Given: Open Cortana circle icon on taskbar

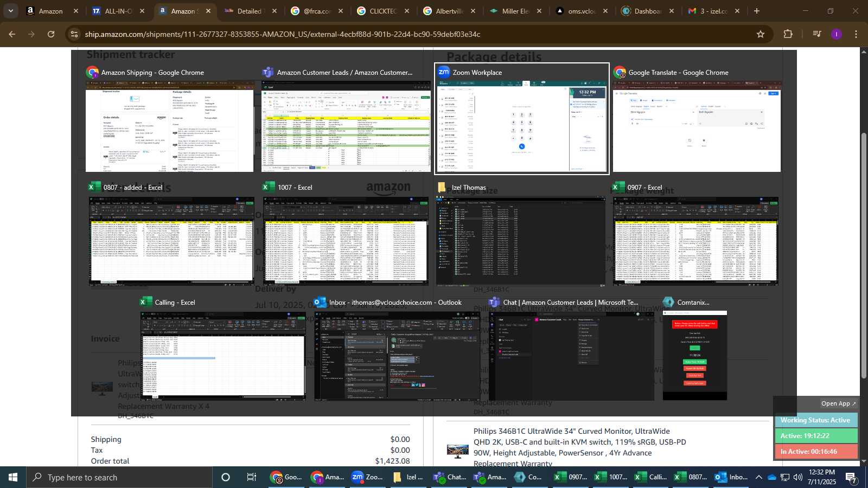Looking at the screenshot, I should tap(226, 477).
